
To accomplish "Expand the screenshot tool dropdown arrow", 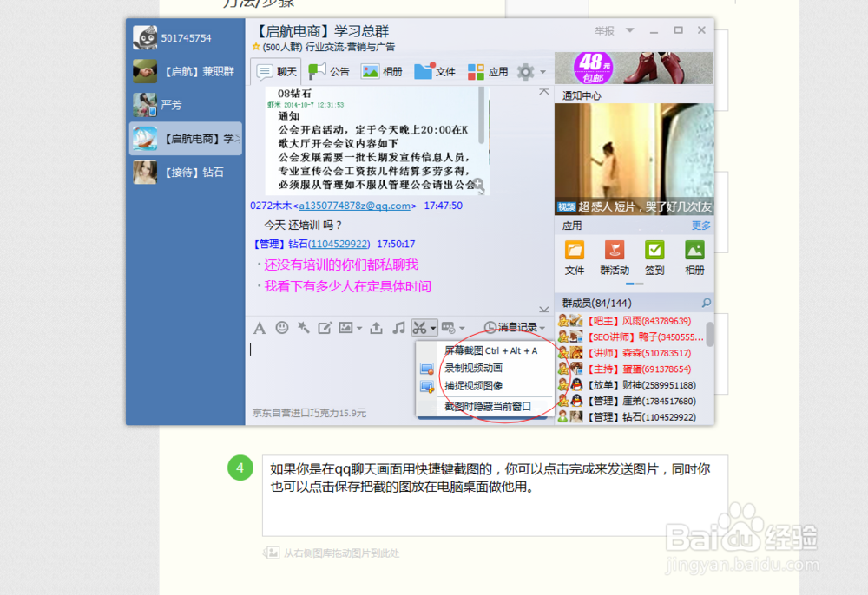I will [431, 328].
